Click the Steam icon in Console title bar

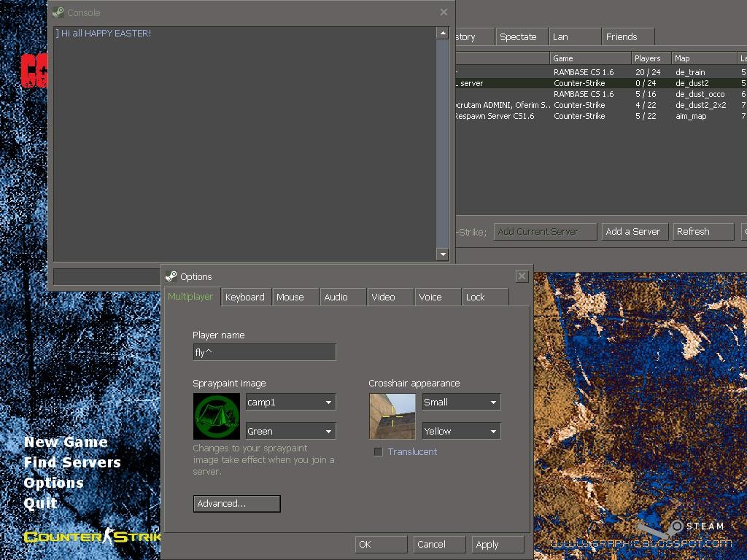(x=58, y=12)
